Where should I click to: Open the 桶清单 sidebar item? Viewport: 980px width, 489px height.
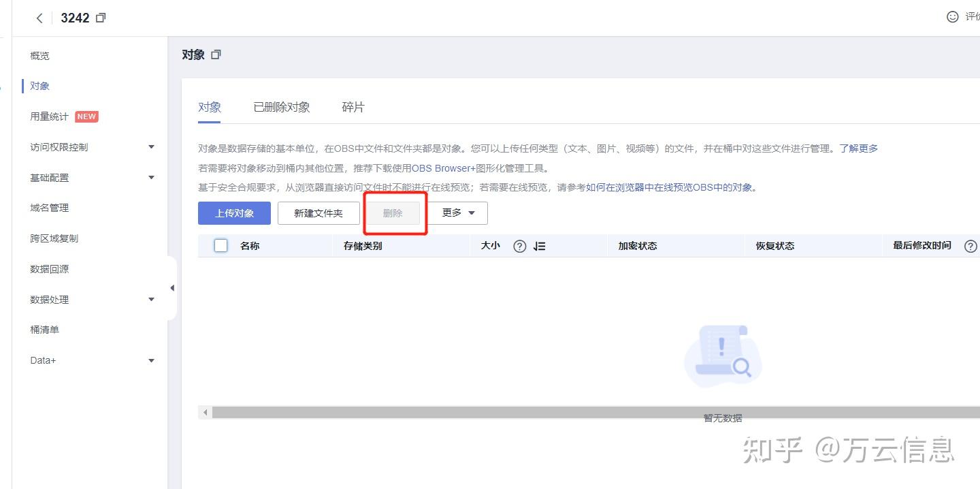(45, 330)
